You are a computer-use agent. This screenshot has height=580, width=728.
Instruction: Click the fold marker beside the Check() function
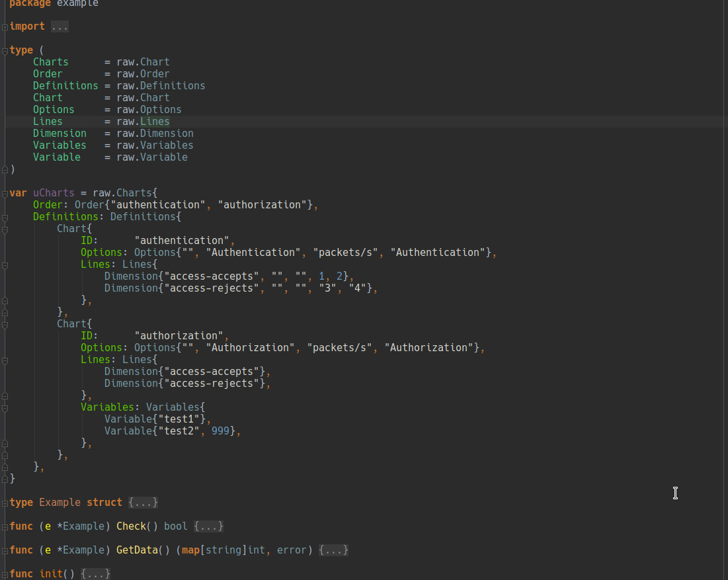click(5, 526)
